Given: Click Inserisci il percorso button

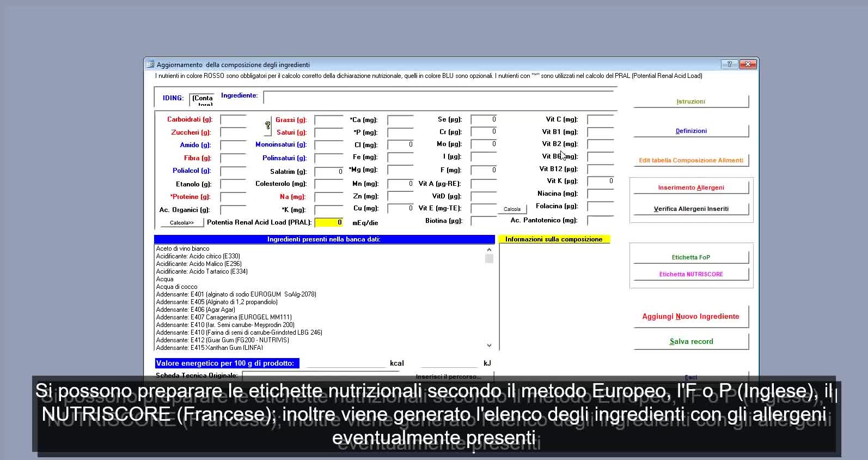Looking at the screenshot, I should tap(449, 377).
